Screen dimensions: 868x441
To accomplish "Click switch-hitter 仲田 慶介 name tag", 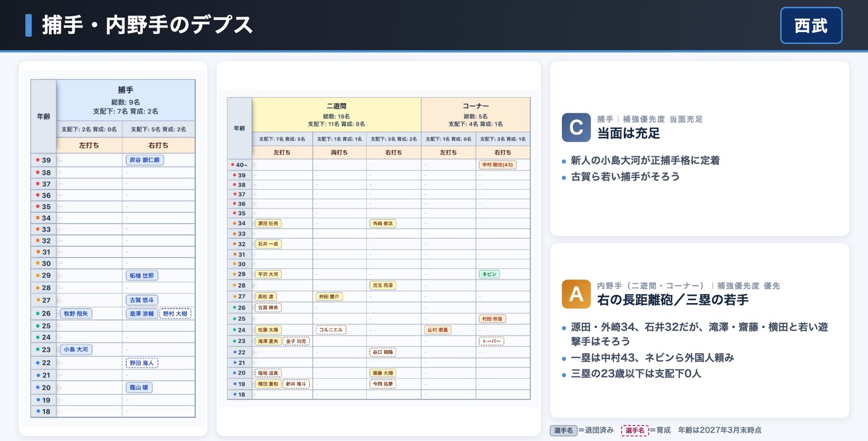I will click(x=329, y=296).
